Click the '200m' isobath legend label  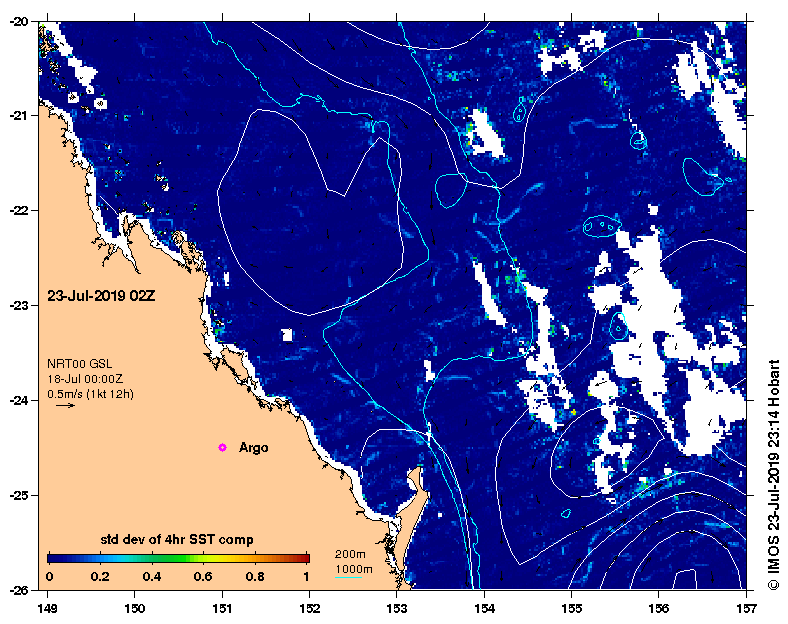(350, 554)
